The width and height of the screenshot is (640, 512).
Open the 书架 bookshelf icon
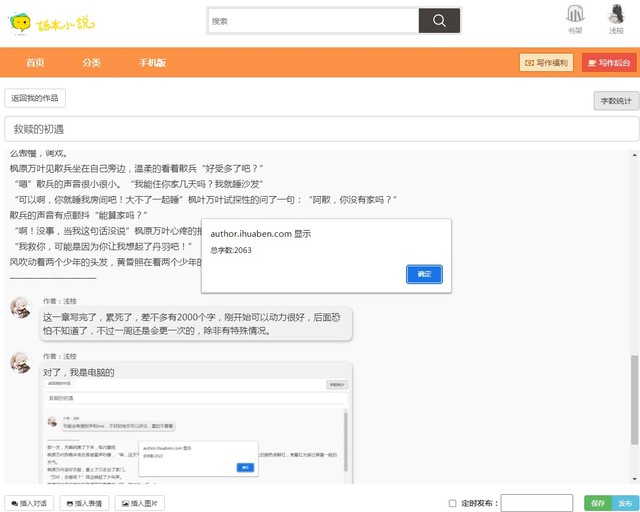[575, 19]
